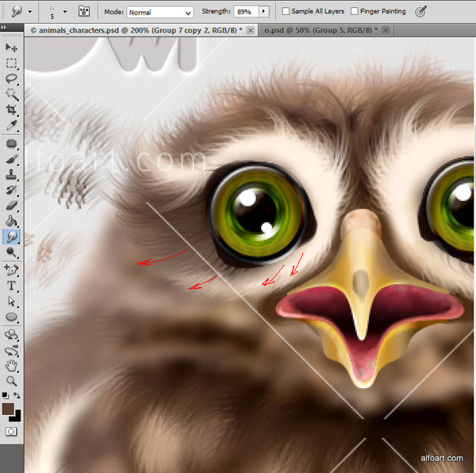The image size is (476, 473).
Task: Select the Paint Bucket tool
Action: 12,221
